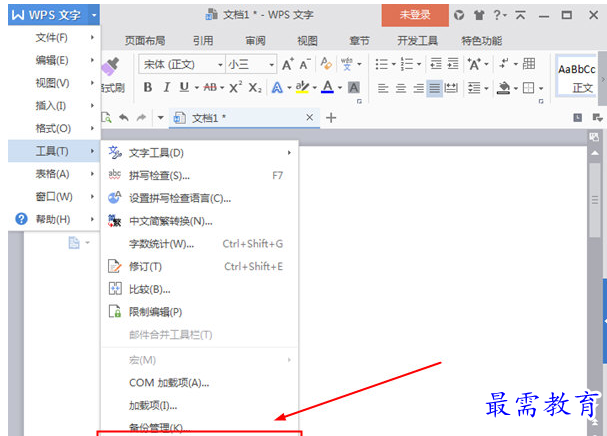
Task: Increase font size with A+ icon
Action: pos(288,64)
